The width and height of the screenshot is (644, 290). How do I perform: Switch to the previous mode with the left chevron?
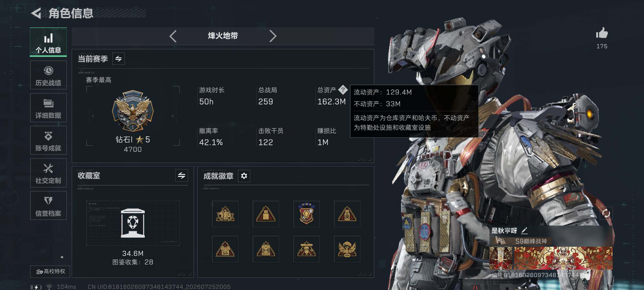point(173,36)
